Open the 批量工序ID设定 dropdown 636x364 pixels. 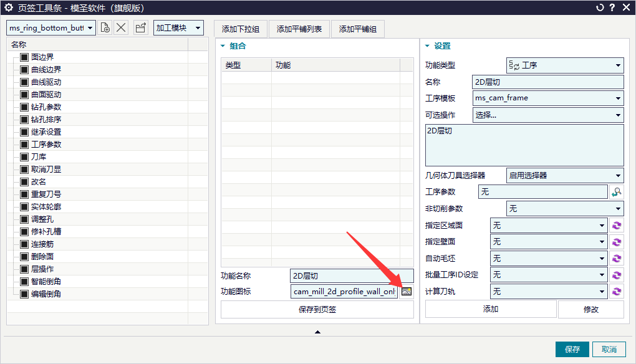[x=549, y=275]
